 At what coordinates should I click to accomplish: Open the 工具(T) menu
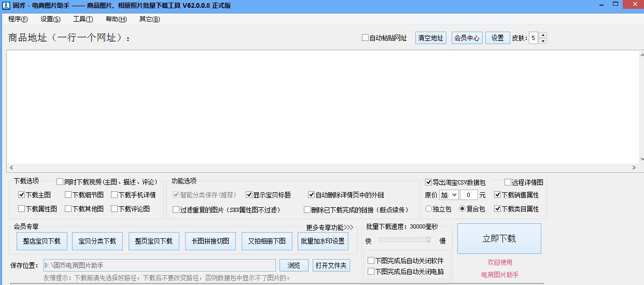point(83,19)
